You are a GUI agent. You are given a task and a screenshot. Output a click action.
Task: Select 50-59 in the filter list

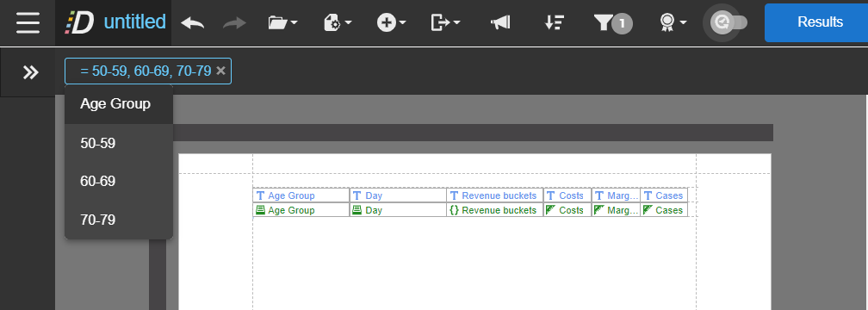pyautogui.click(x=119, y=143)
